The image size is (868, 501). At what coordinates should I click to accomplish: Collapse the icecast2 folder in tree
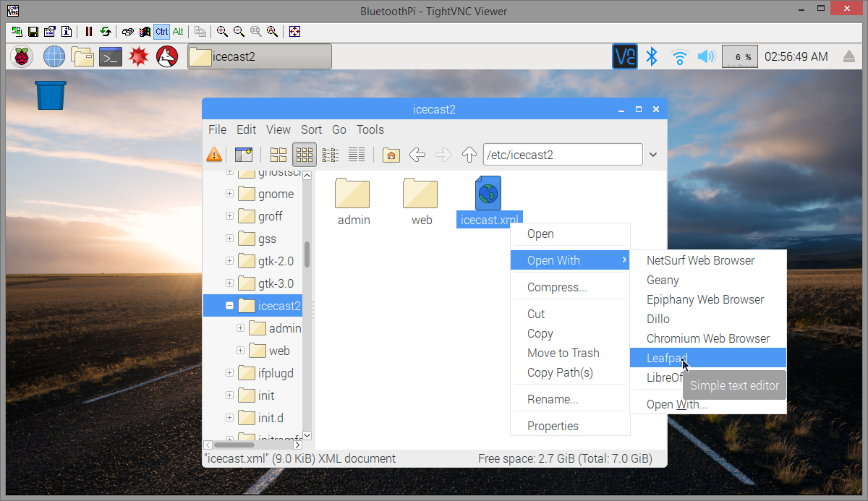click(x=230, y=306)
